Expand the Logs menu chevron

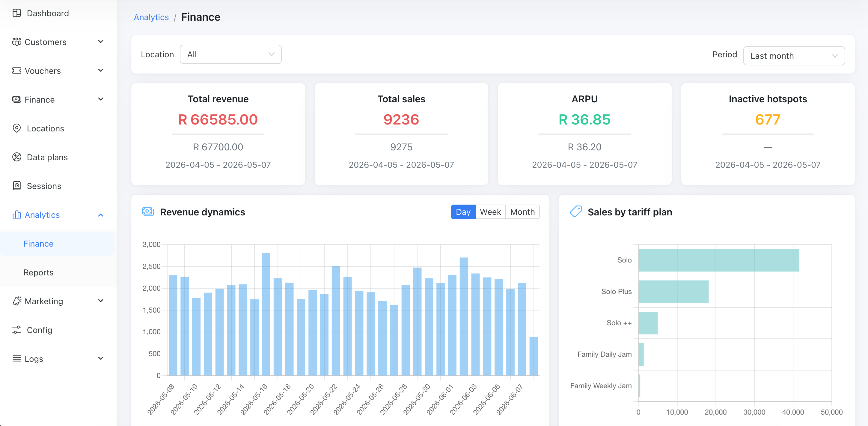[x=100, y=358]
